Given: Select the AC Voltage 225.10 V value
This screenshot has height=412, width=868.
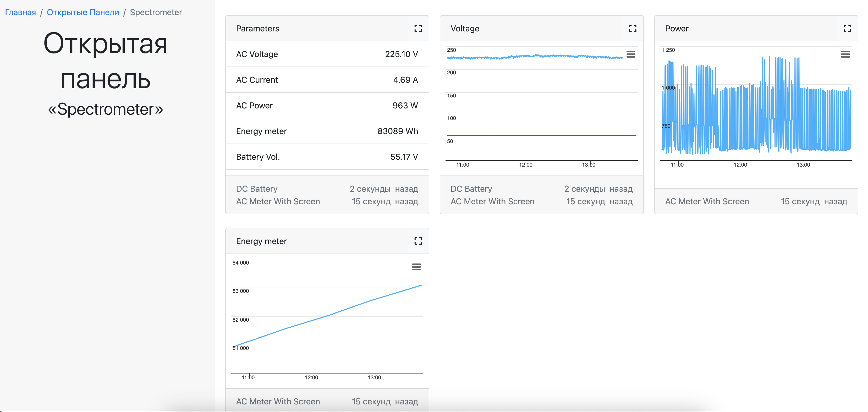Looking at the screenshot, I should click(x=401, y=54).
